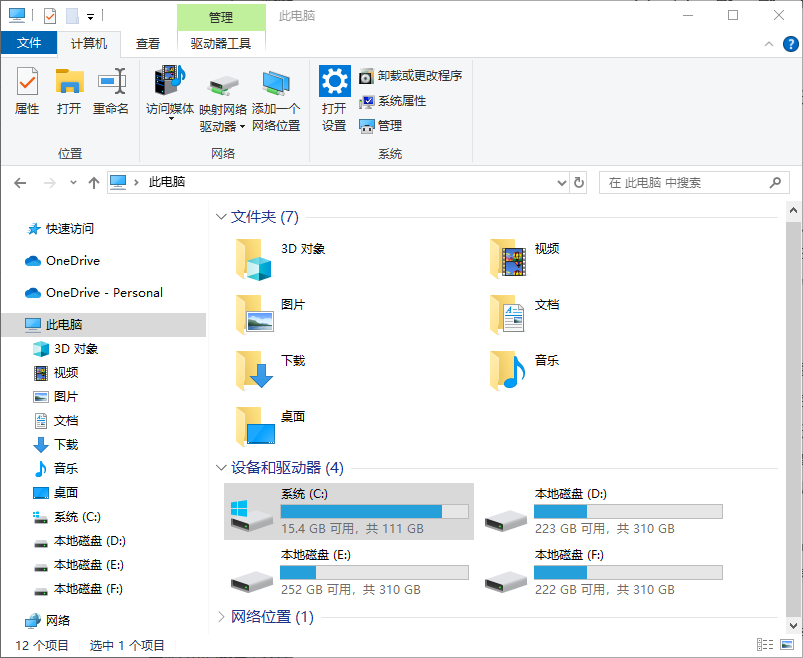Click the Help question mark button

pos(789,43)
